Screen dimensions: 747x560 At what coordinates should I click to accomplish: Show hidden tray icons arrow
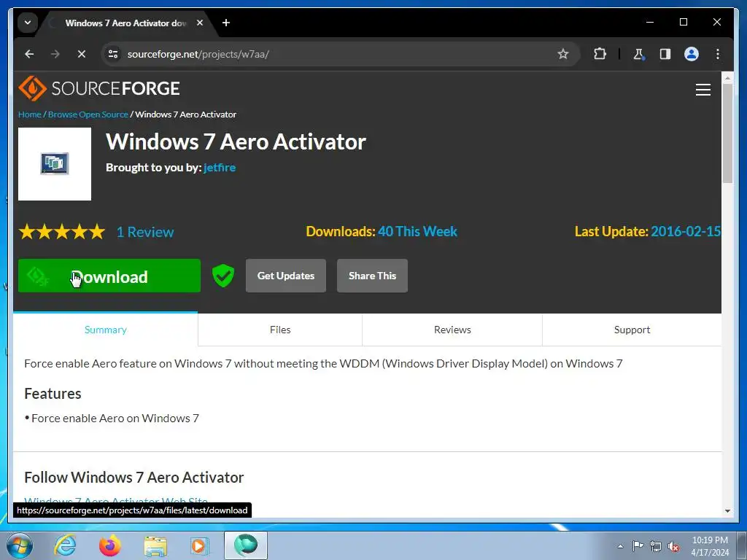click(x=620, y=546)
